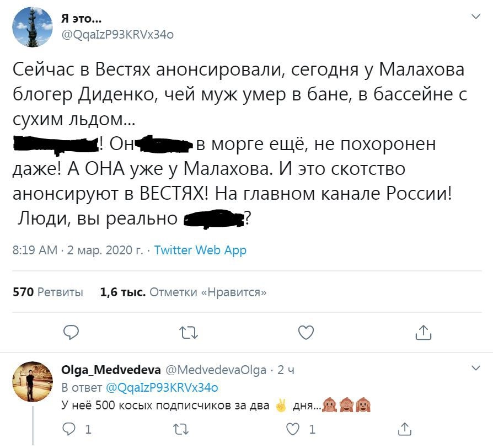Viewport: 493px width, 448px height.
Task: Open the Olga_Medvedeva display name
Action: tap(111, 370)
